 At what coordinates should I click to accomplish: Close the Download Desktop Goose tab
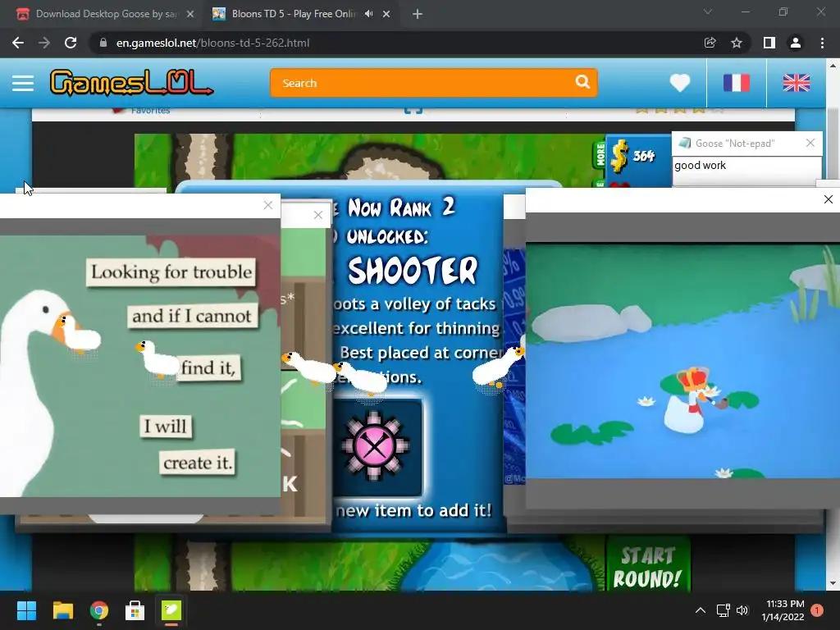(190, 14)
